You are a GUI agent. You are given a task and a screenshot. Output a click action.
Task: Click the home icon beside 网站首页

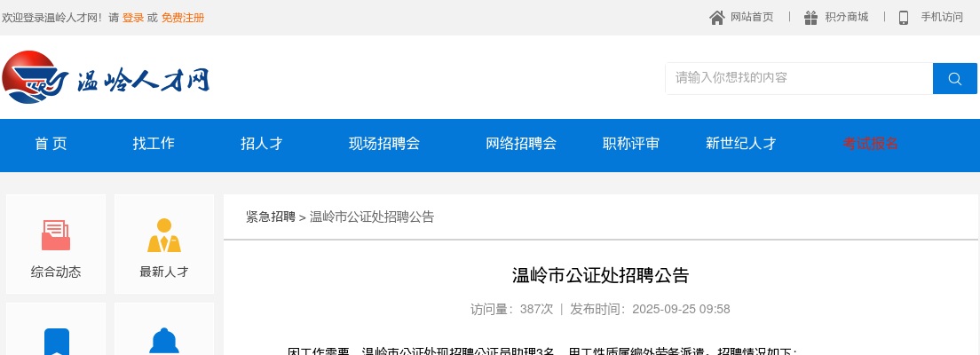(x=717, y=18)
